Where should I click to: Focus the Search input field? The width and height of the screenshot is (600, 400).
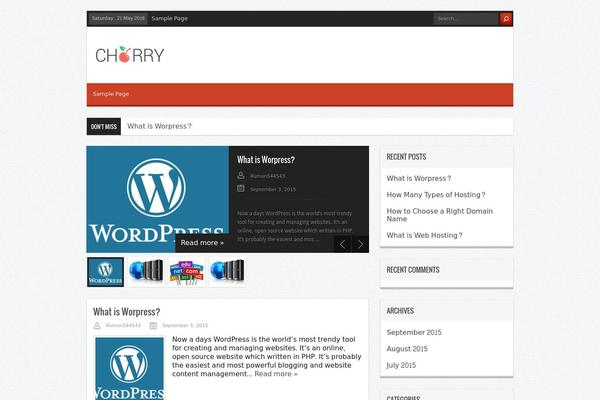click(x=466, y=18)
